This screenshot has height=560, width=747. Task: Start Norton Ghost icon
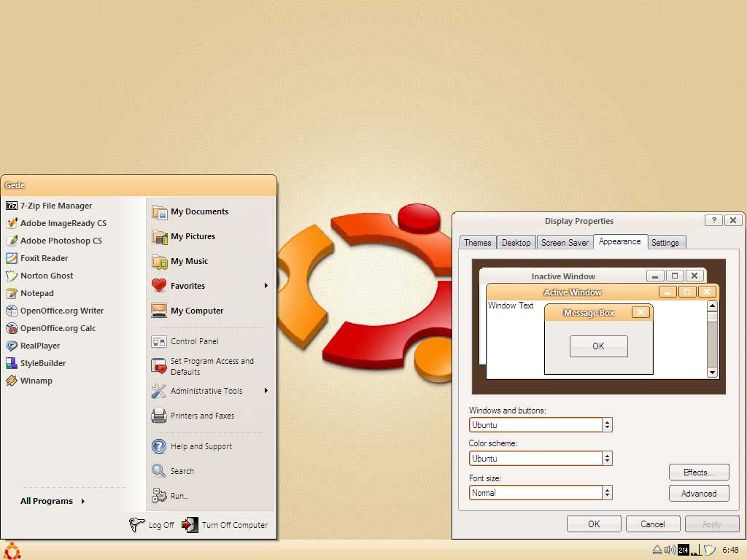pyautogui.click(x=12, y=276)
